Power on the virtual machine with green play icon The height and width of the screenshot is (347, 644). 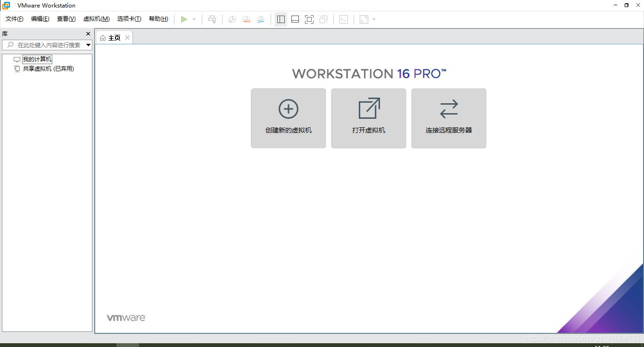tap(184, 19)
